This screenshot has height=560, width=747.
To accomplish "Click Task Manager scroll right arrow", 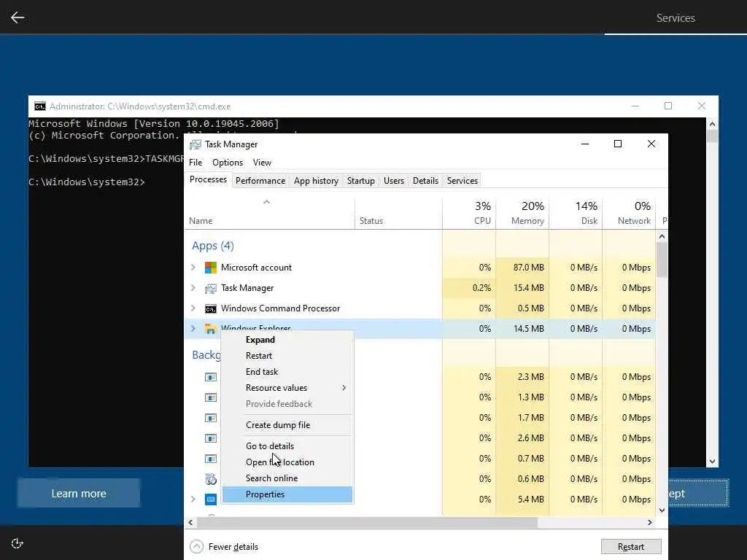I will [x=650, y=522].
